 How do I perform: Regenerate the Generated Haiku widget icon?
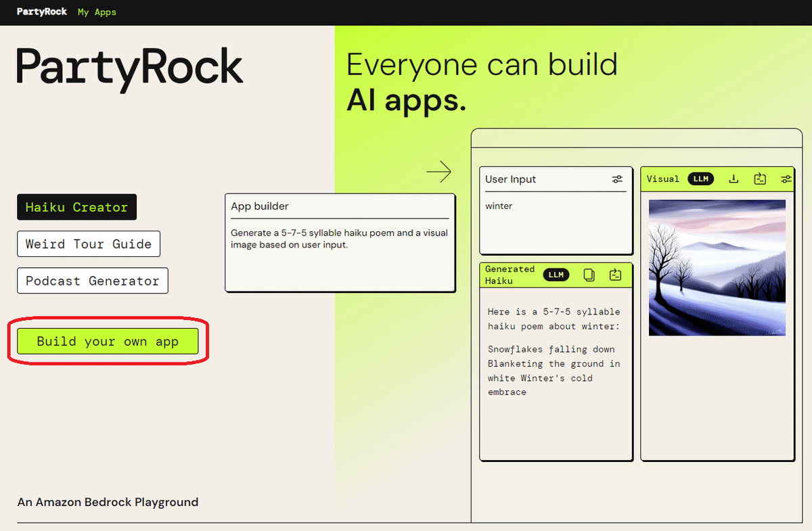(x=615, y=275)
